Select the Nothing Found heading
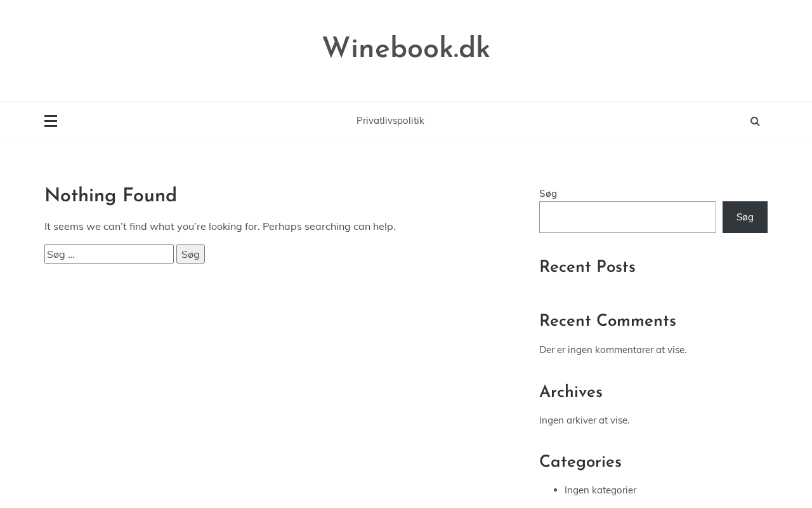This screenshot has height=508, width=812. [x=111, y=196]
